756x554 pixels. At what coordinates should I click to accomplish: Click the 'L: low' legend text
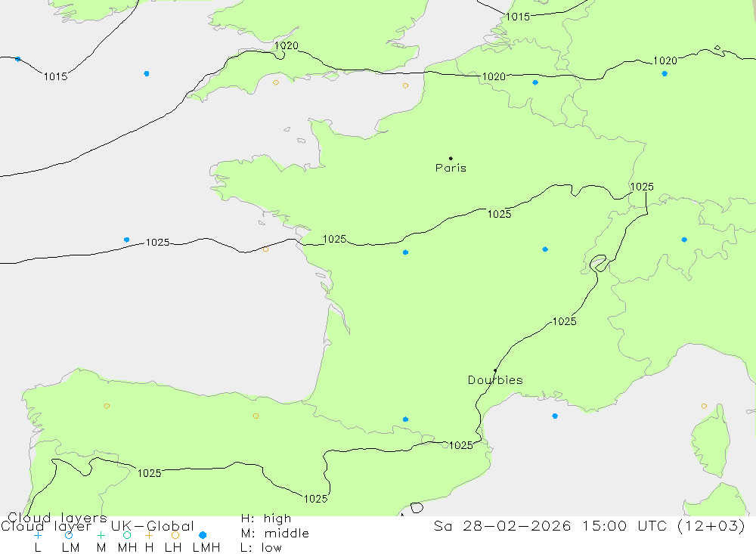click(261, 548)
